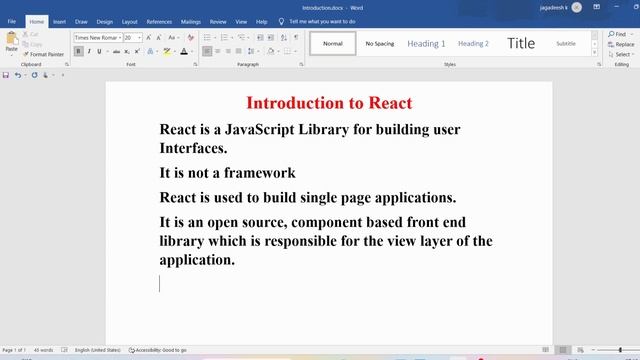Open the font name dropdown
This screenshot has width=640, height=360.
(120, 38)
